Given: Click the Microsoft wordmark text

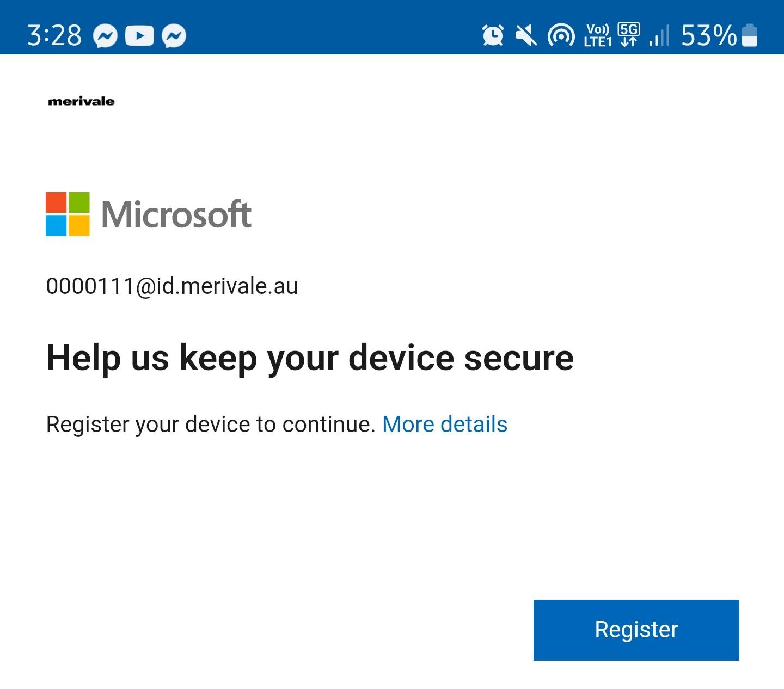Looking at the screenshot, I should click(176, 214).
